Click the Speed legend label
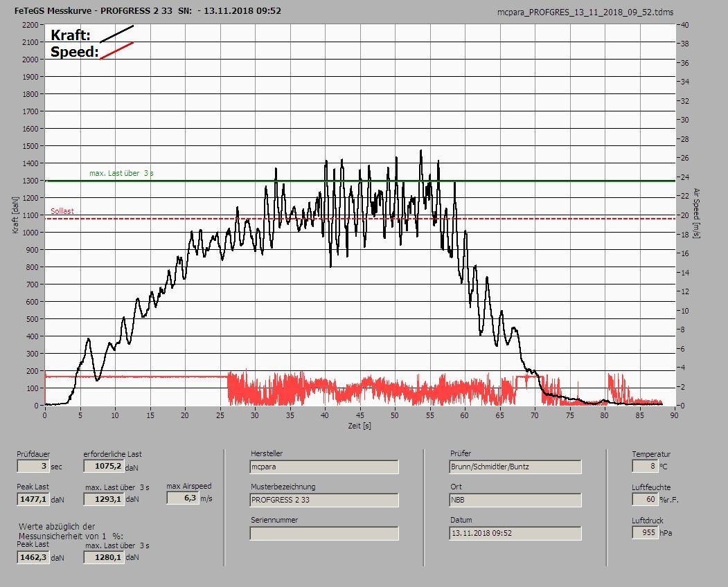Viewport: 728px width, 587px height. click(x=74, y=51)
